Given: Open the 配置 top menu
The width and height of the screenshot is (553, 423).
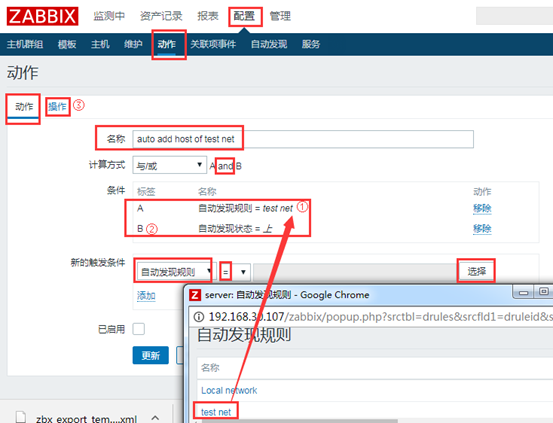Looking at the screenshot, I should pos(244,16).
